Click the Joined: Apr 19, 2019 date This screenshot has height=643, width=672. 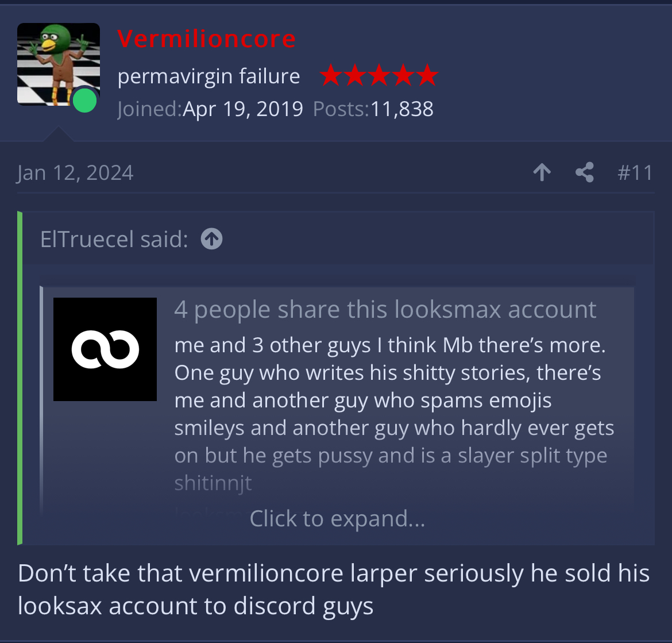tap(210, 109)
